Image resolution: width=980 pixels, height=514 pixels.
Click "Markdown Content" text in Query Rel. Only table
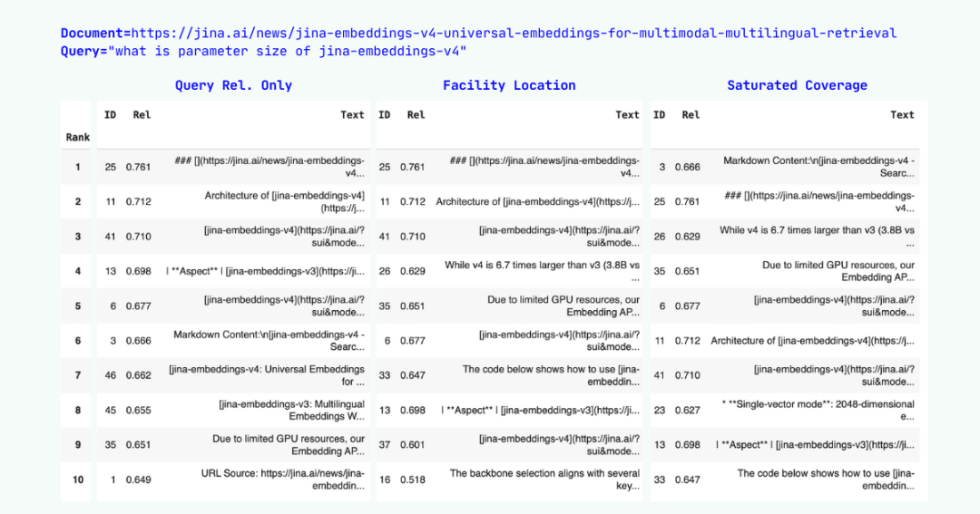269,340
